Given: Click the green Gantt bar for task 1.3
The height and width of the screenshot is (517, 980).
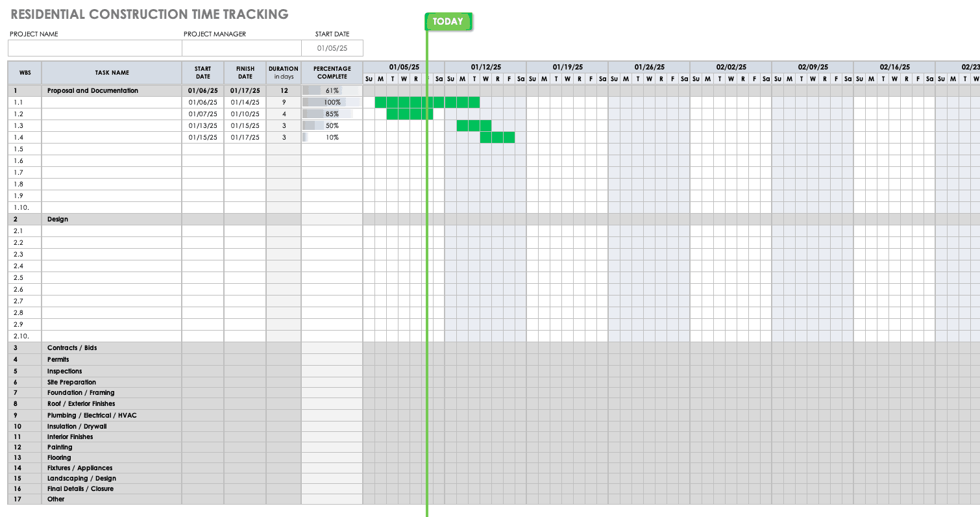Looking at the screenshot, I should coord(474,126).
